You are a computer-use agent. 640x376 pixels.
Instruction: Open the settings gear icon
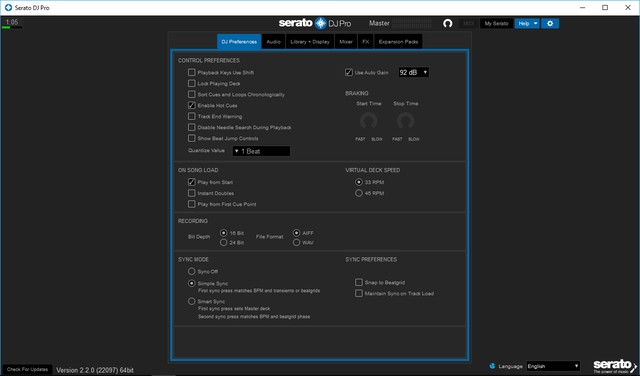[x=550, y=23]
